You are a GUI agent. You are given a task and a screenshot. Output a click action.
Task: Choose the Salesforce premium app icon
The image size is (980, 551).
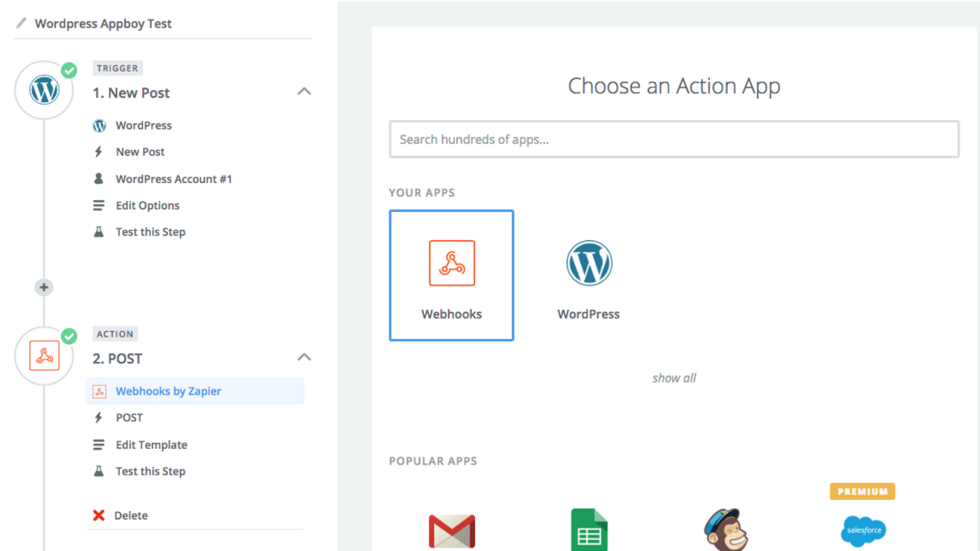click(x=862, y=531)
